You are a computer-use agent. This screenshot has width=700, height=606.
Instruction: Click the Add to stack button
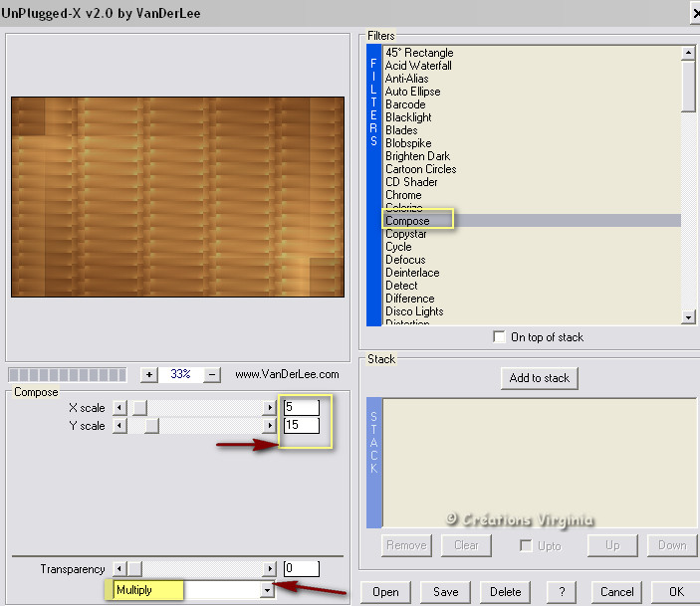(540, 378)
